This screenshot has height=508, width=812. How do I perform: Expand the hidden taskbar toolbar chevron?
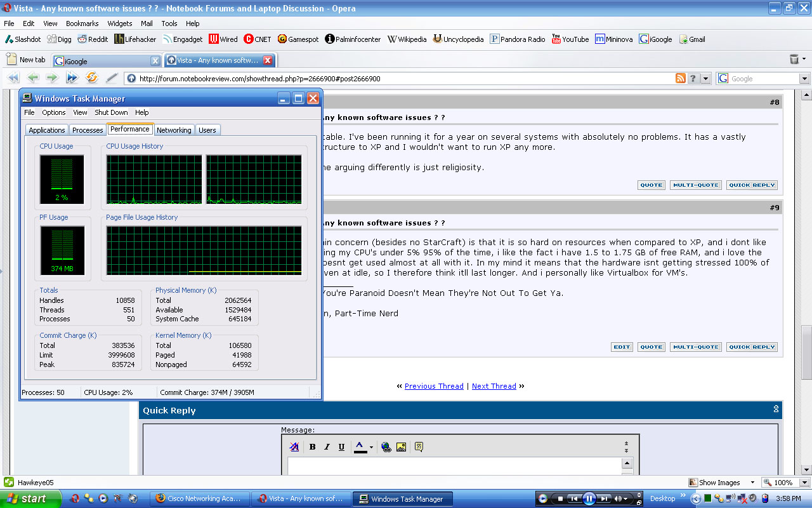click(684, 496)
